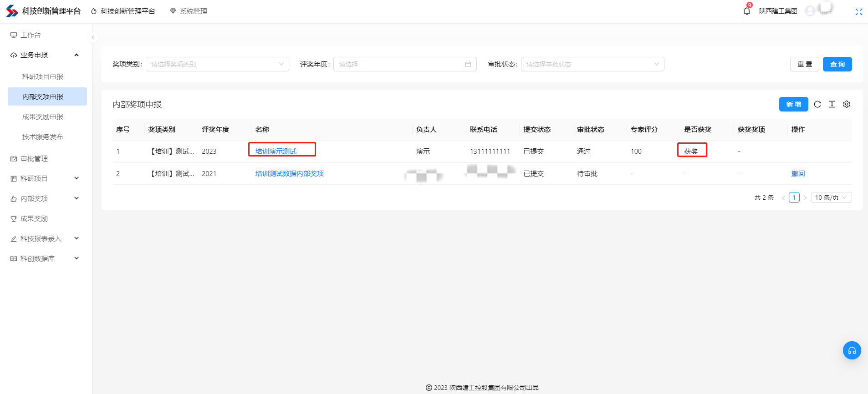Change page size 10 条/页 dropdown
The image size is (868, 394).
tap(831, 197)
